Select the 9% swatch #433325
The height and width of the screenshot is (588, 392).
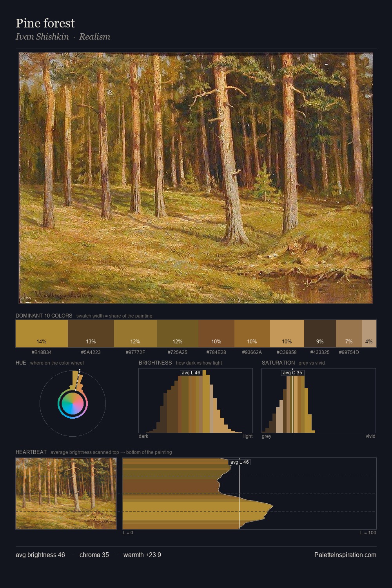pos(320,334)
